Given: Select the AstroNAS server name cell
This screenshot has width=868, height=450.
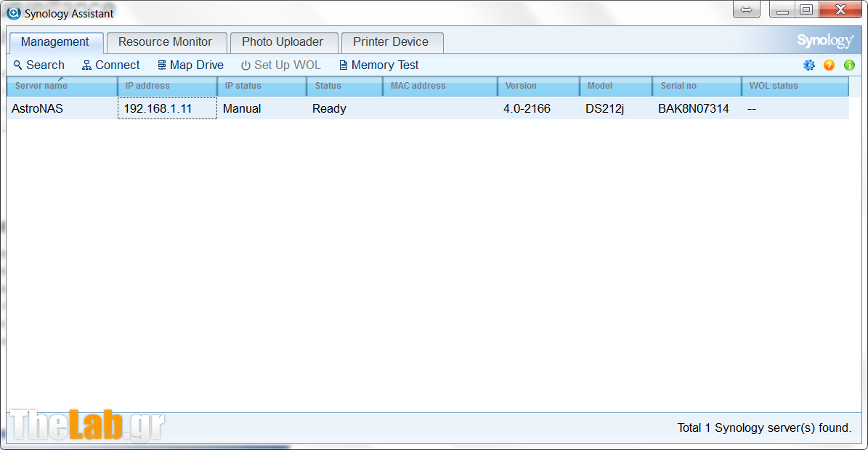Looking at the screenshot, I should pos(62,108).
